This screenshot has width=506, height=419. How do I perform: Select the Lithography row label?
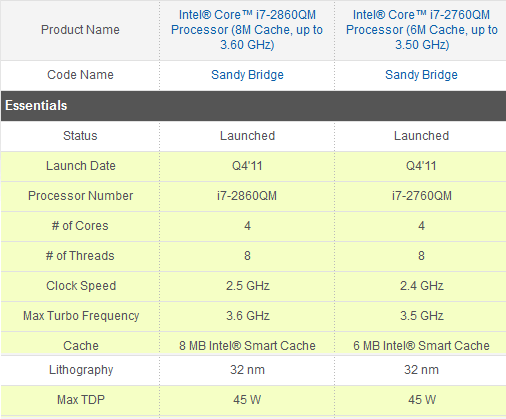click(x=81, y=370)
